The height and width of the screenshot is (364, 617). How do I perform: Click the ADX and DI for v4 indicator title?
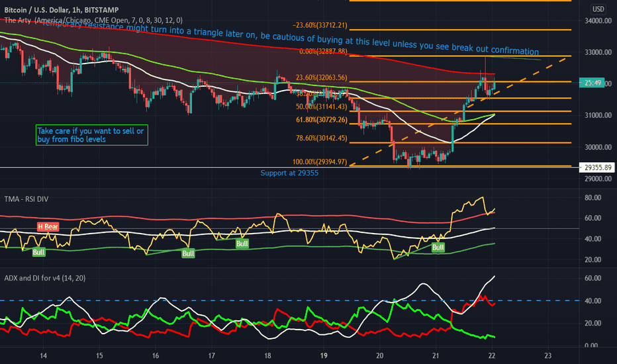(x=45, y=278)
